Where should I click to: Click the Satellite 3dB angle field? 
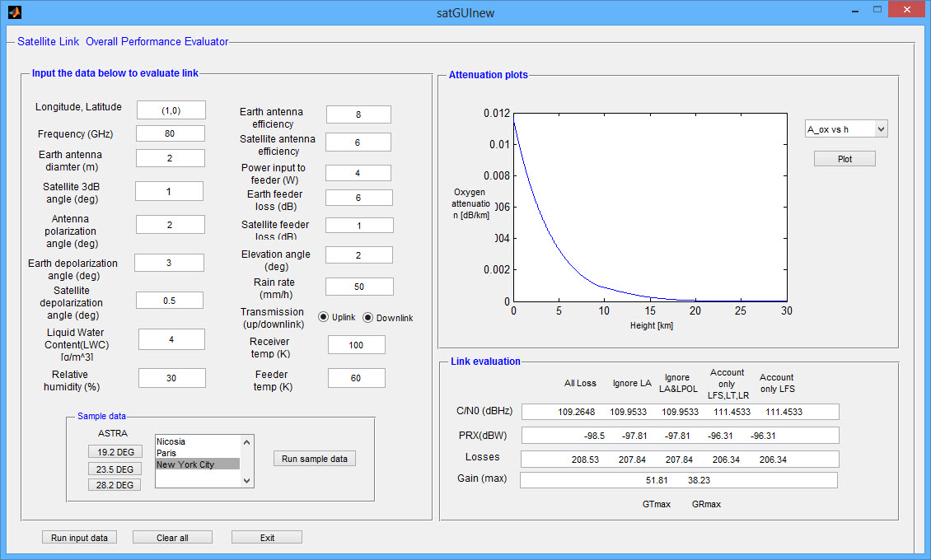[169, 191]
